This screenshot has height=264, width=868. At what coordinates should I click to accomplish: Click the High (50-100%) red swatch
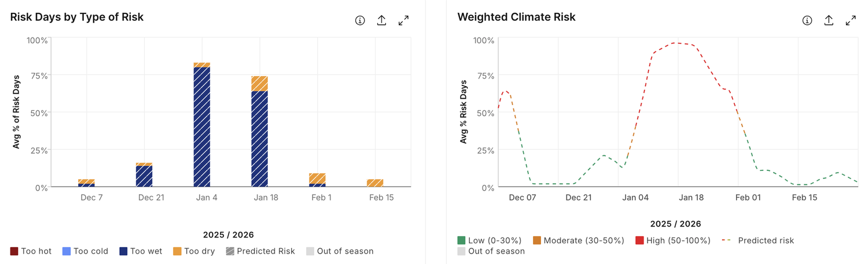(639, 240)
